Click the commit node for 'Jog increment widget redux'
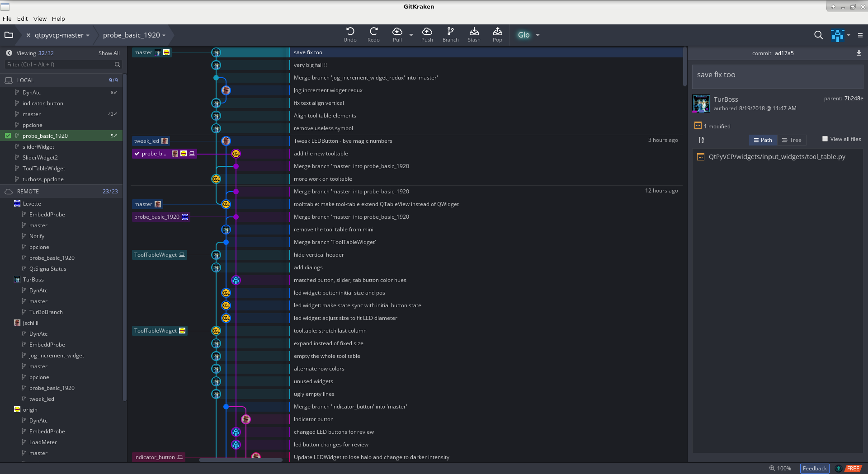 [x=226, y=90]
